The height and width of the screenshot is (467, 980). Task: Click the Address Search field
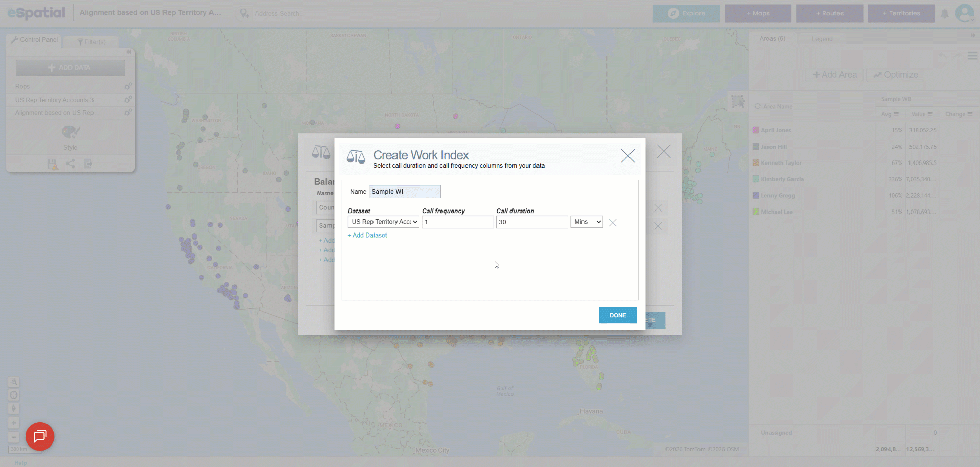(345, 14)
